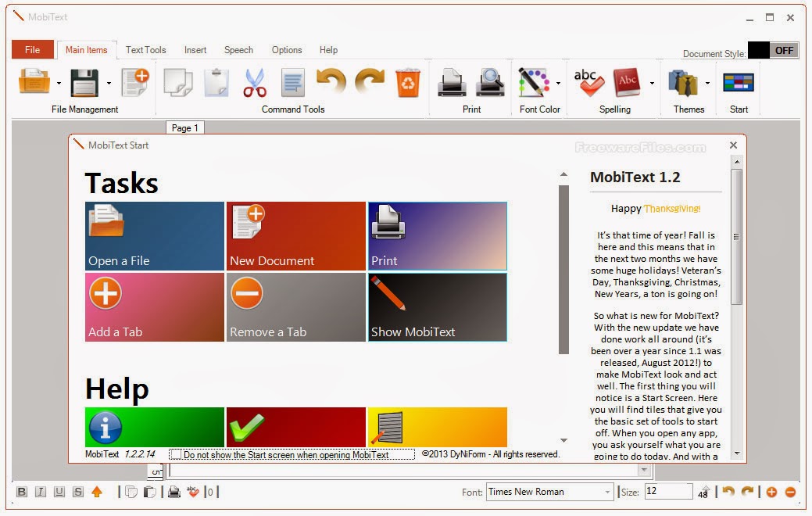Expand the Save dropdown arrow

[109, 83]
